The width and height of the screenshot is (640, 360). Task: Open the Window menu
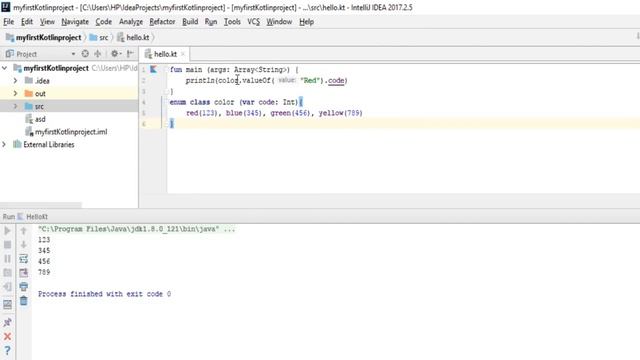(x=279, y=22)
